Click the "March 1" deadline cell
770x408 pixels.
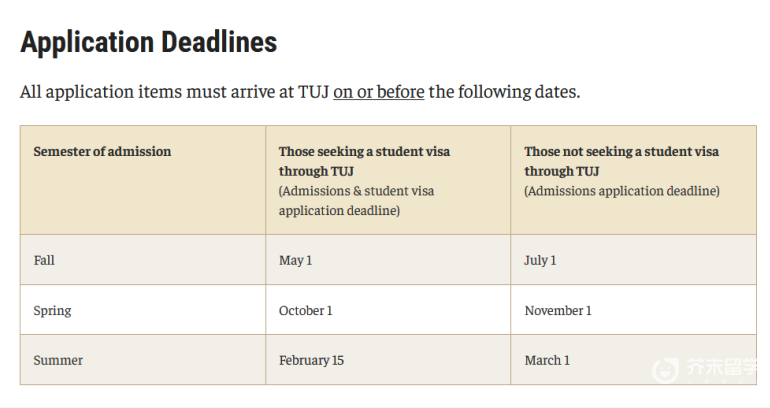pyautogui.click(x=633, y=360)
